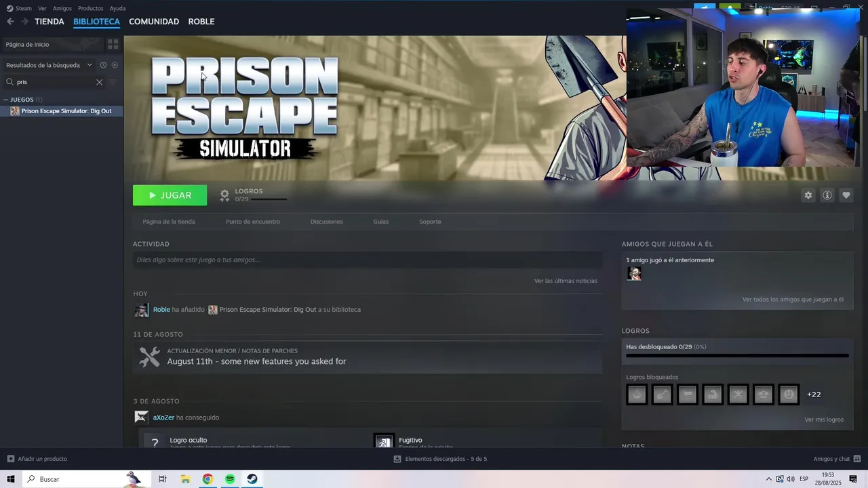Open Ver mis logros link

(824, 420)
